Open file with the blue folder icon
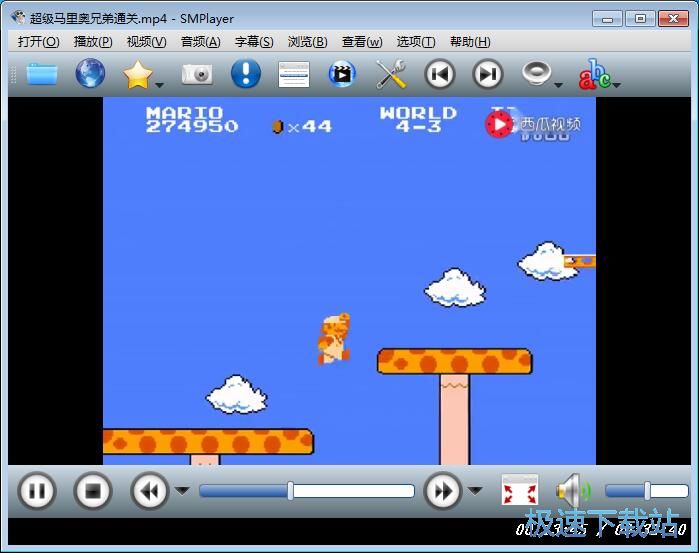 [42, 74]
